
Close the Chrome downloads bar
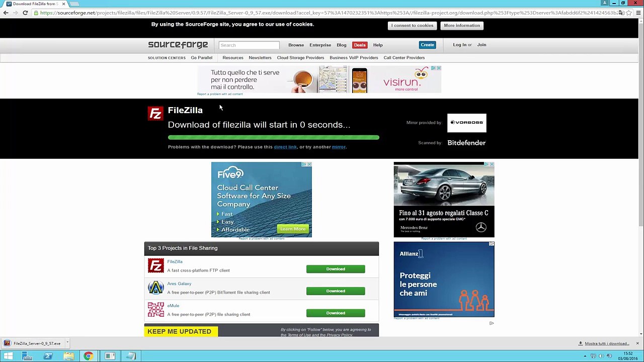[x=637, y=343]
